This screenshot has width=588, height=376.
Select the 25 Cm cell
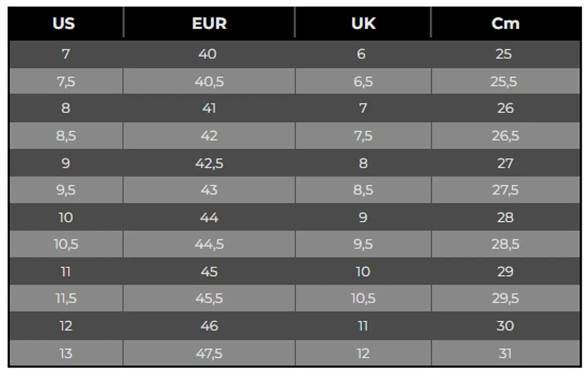tap(503, 54)
